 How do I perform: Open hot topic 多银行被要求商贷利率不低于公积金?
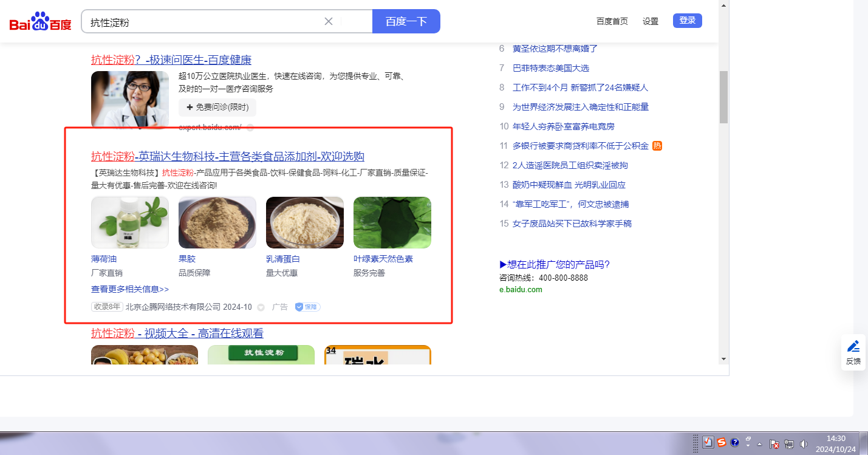581,146
